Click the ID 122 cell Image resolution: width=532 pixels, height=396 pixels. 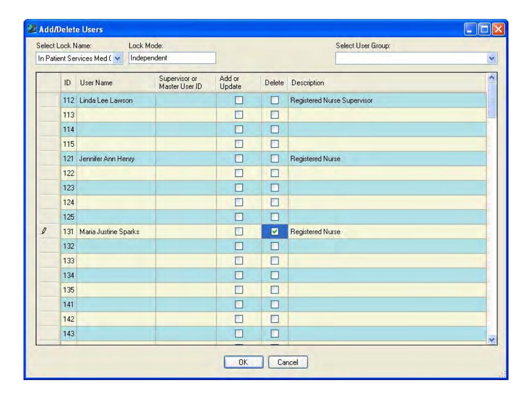coord(68,173)
